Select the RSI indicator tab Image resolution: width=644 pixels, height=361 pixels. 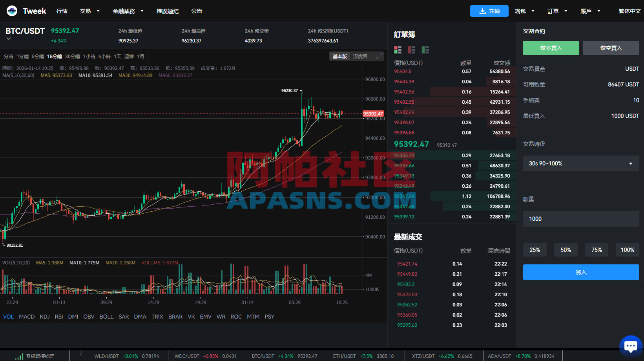59,317
